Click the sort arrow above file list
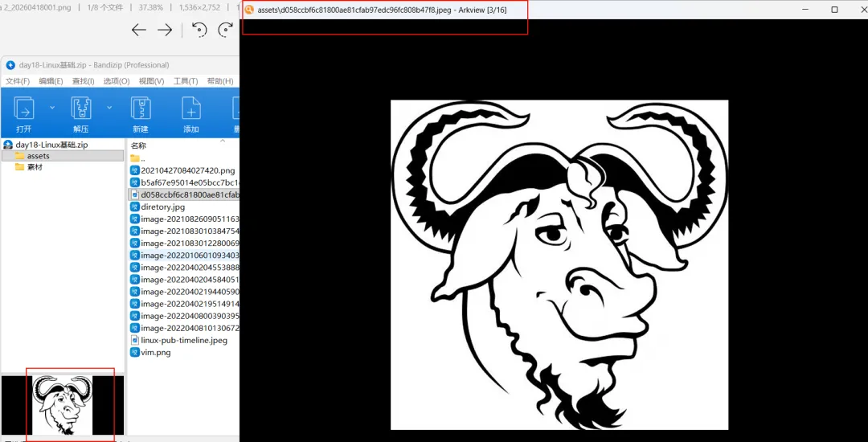 click(223, 141)
